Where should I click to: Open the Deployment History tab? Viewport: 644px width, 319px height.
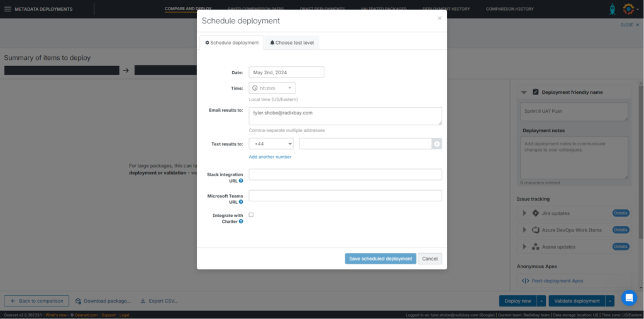tap(446, 9)
